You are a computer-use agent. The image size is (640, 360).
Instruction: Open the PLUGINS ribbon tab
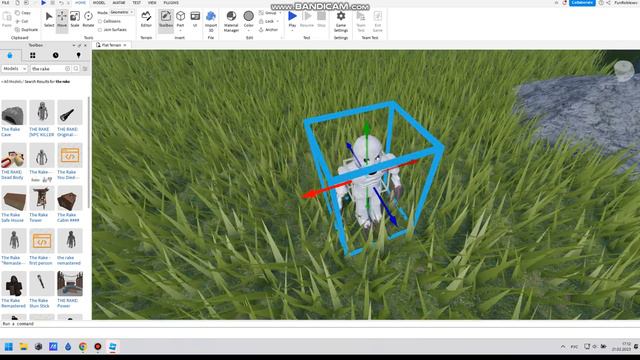click(x=171, y=3)
